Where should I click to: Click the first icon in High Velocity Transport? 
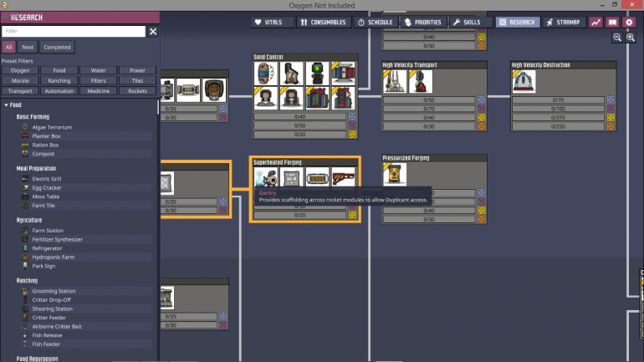coord(394,81)
